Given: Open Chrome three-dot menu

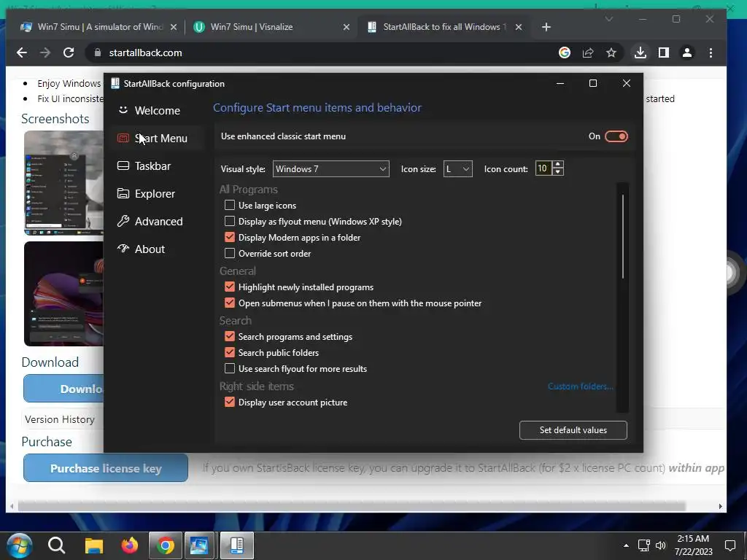Looking at the screenshot, I should 711,52.
